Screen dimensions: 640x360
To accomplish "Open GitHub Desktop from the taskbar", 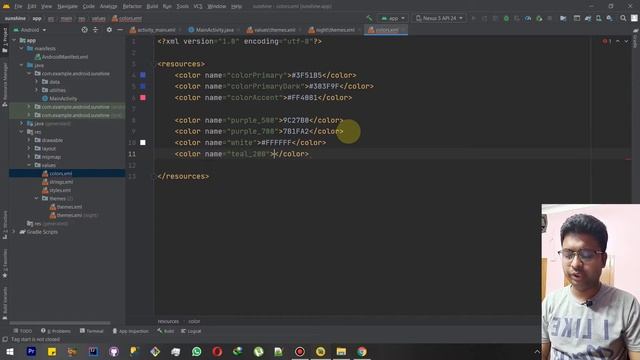I will pos(114,351).
